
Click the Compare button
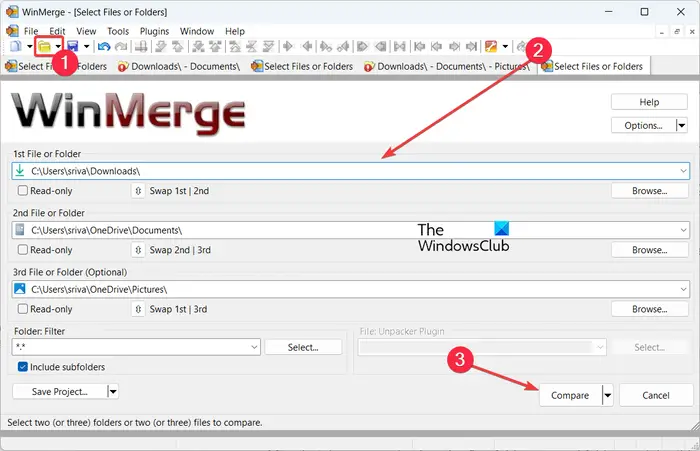[570, 395]
